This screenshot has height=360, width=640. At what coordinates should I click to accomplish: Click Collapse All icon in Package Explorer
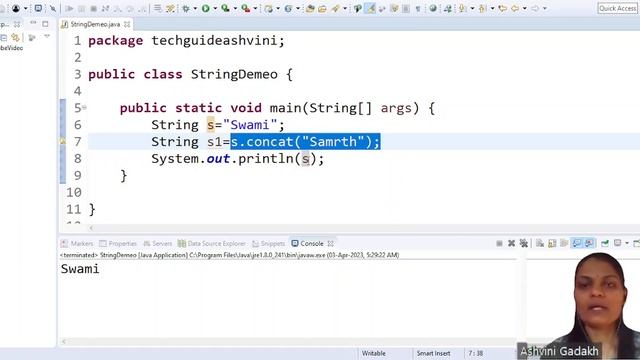coord(4,38)
